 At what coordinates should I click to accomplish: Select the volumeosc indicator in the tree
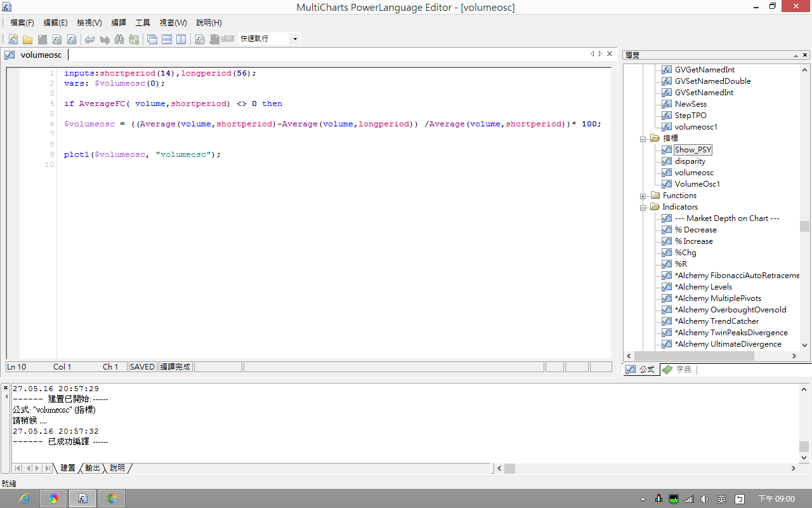(x=694, y=173)
